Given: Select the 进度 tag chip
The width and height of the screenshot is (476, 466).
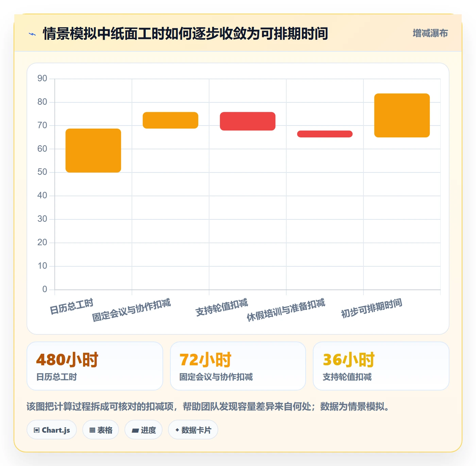Looking at the screenshot, I should coord(143,430).
